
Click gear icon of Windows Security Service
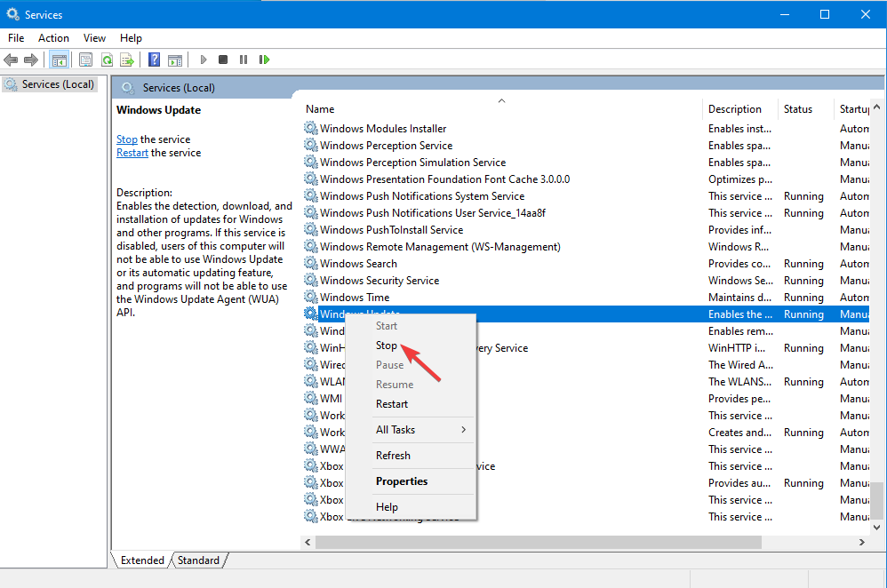click(x=310, y=281)
